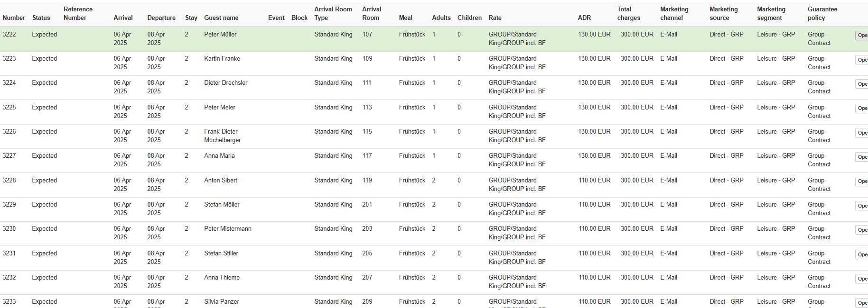The height and width of the screenshot is (308, 868).
Task: Click the Open button in Kartin Franke's row
Action: (x=862, y=60)
